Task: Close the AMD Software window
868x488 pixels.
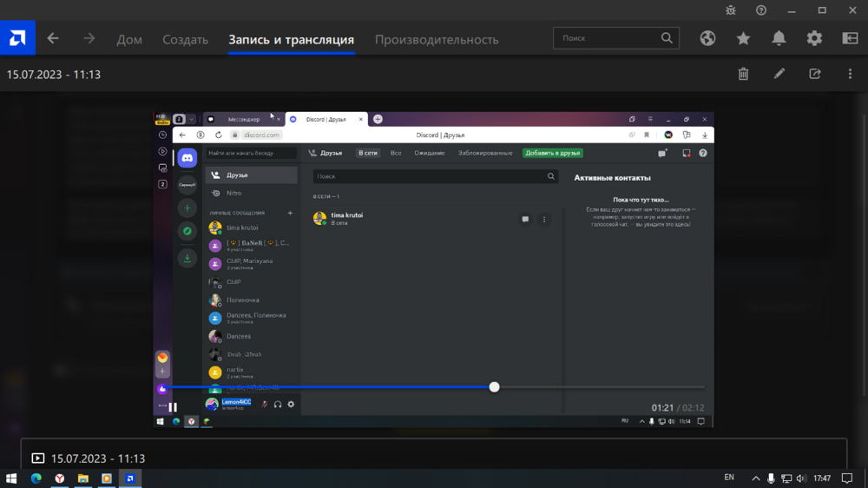Action: 852,10
